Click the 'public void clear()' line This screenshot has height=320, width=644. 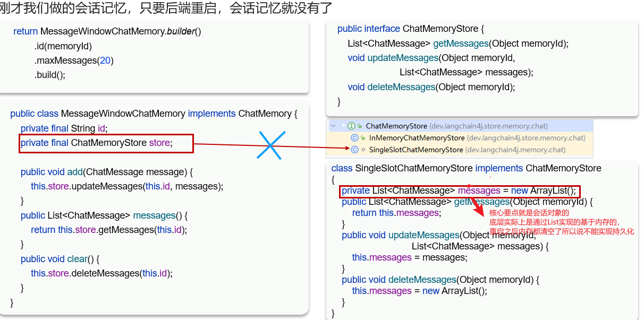[60, 259]
